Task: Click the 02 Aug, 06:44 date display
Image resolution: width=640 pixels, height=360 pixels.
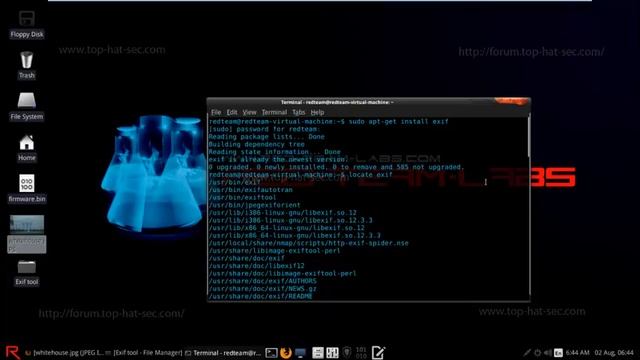Action: (614, 353)
